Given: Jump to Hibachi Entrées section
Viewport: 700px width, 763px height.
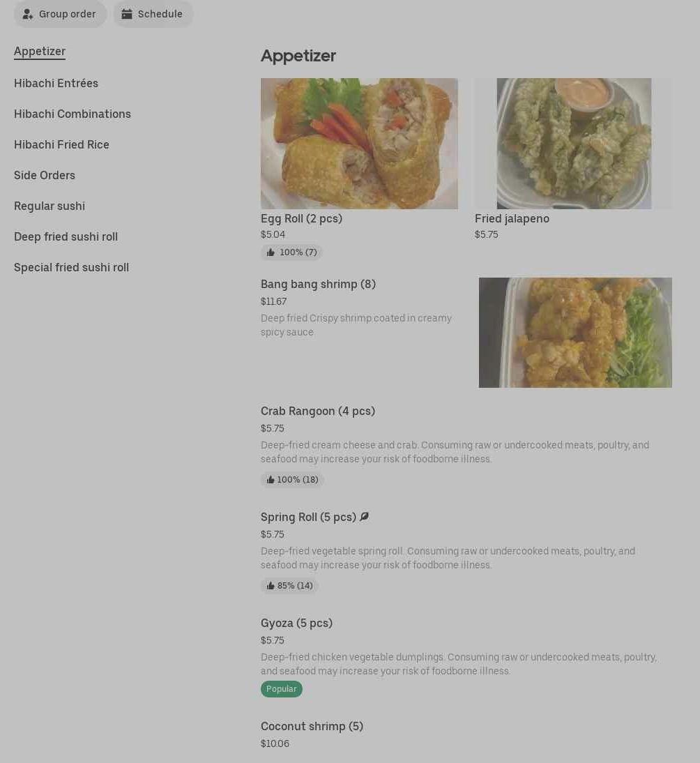Looking at the screenshot, I should 56,83.
